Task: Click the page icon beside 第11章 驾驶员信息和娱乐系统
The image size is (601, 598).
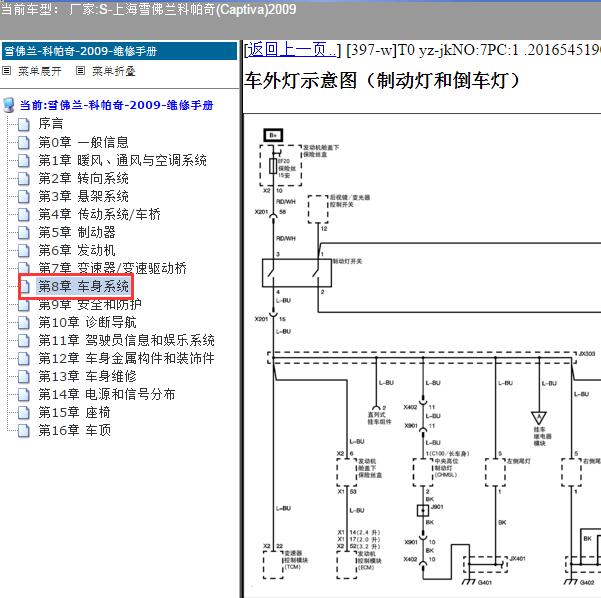Action: [24, 340]
